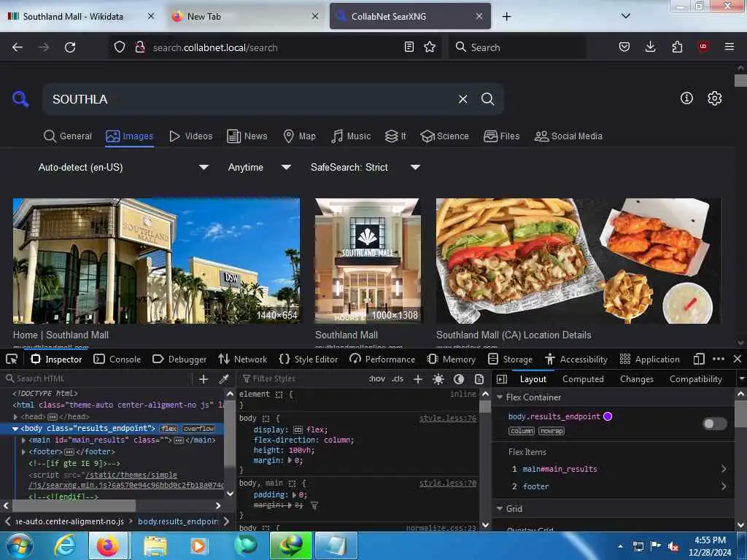
Task: Open the General search category
Action: [68, 136]
